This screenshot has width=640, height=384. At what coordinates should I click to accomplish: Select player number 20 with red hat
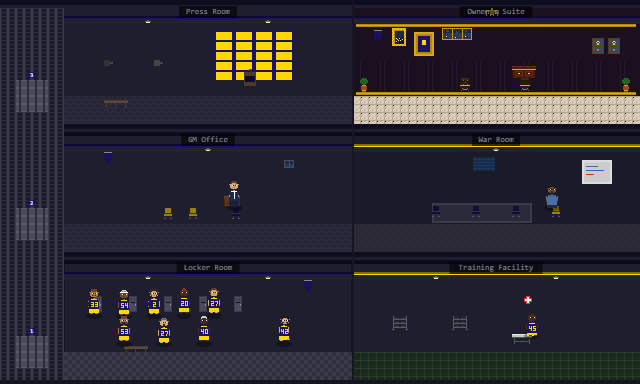(184, 302)
